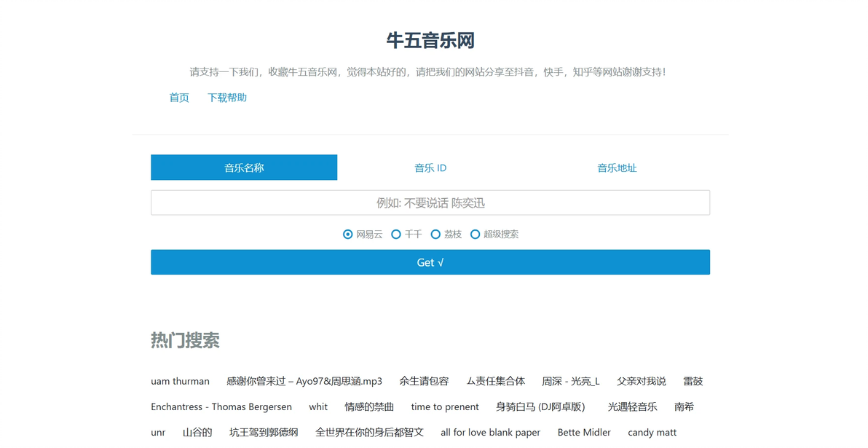The height and width of the screenshot is (448, 868).
Task: Choose the 千千 source option
Action: tap(396, 235)
